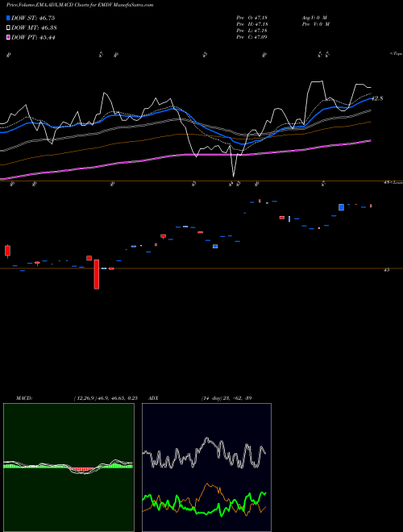This screenshot has width=403, height=532.
Task: Click inside the dark-blue ADX indicator chart
Action: [206, 468]
